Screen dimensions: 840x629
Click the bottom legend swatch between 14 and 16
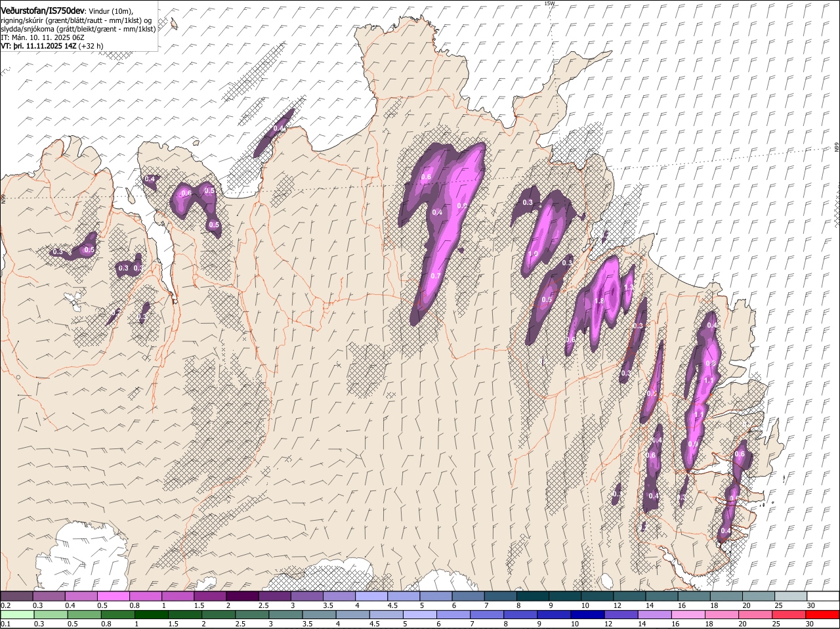655,615
